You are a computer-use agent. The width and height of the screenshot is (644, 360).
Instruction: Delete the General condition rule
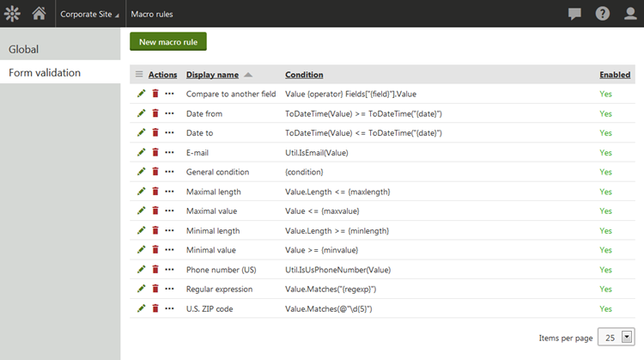click(155, 172)
